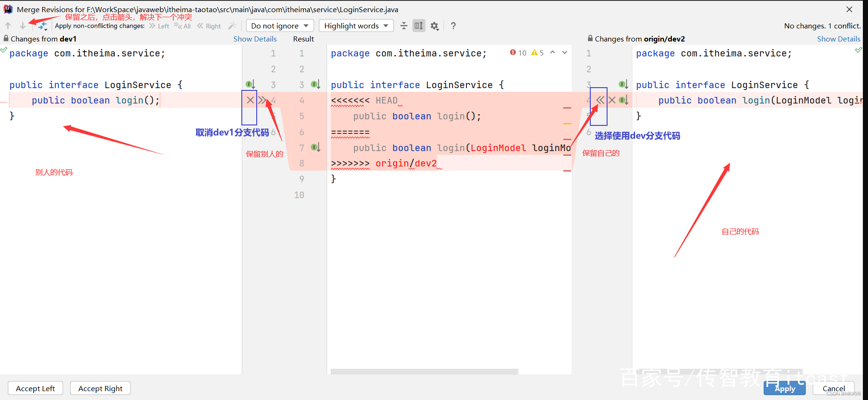Viewport: 868px width, 400px height.
Task: Click 'package com.itheima.service;' in Result pane
Action: coord(409,53)
